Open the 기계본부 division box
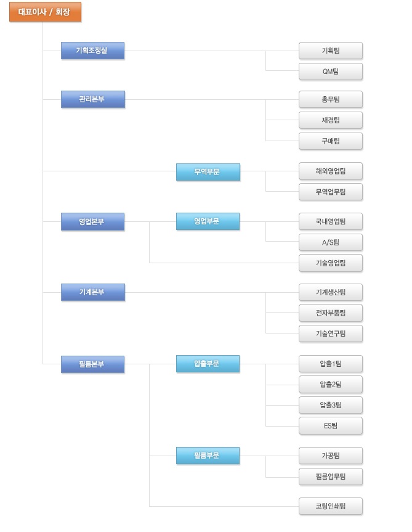 click(93, 292)
